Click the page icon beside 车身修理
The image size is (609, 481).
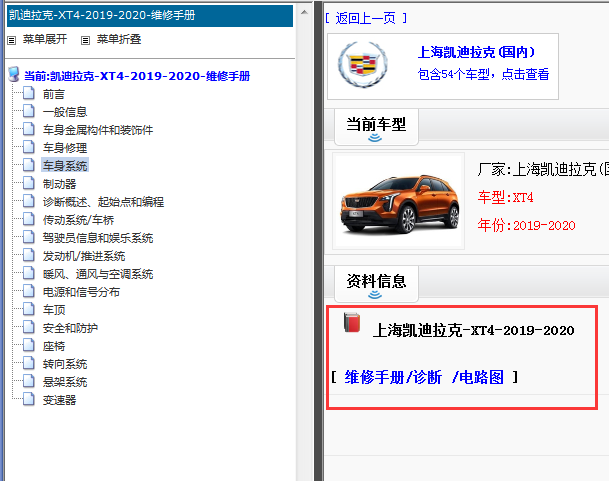29,148
